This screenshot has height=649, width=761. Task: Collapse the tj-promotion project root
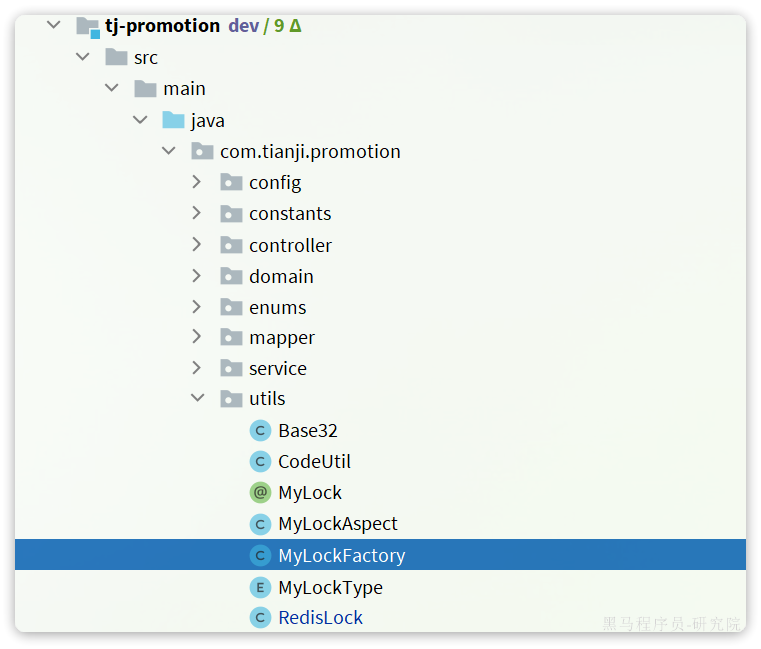pyautogui.click(x=54, y=24)
